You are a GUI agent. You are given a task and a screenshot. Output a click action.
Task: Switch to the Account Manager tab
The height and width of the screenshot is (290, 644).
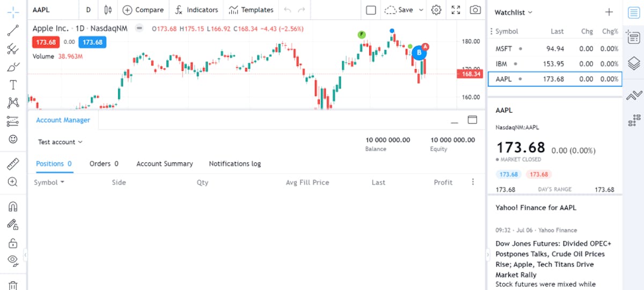click(63, 120)
